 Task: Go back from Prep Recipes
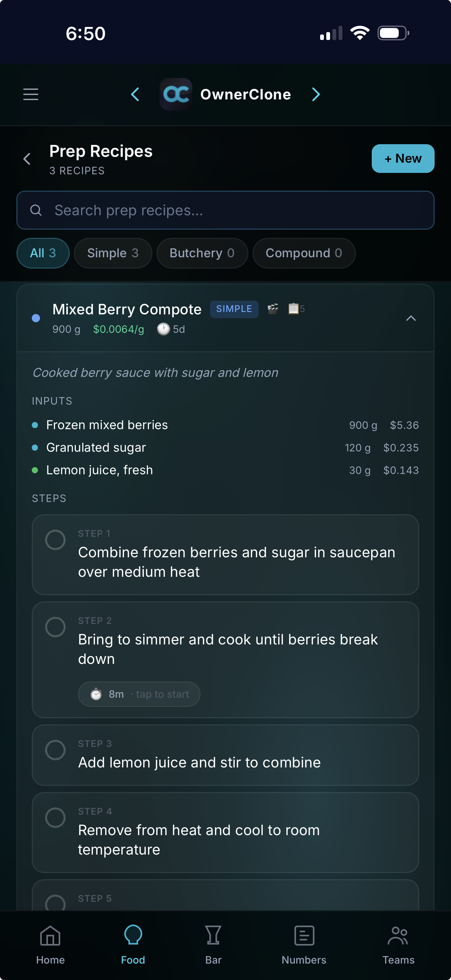coord(27,159)
